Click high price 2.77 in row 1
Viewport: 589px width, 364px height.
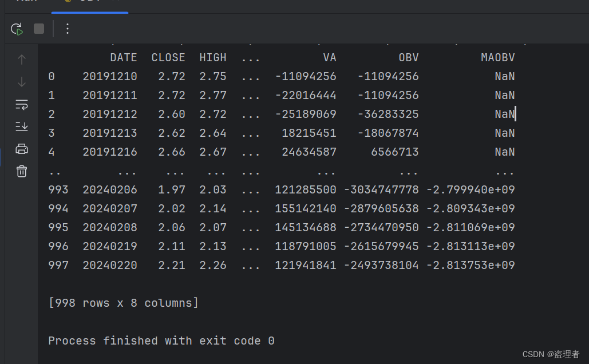pos(213,95)
